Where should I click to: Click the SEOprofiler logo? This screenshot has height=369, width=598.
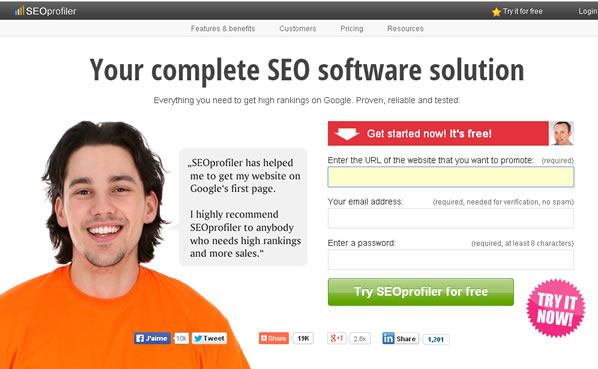point(45,11)
